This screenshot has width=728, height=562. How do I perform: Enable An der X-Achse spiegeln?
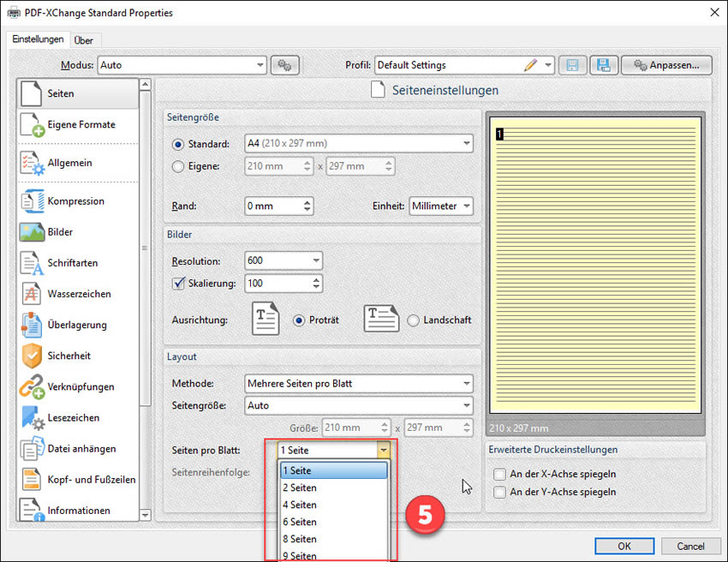pyautogui.click(x=499, y=475)
